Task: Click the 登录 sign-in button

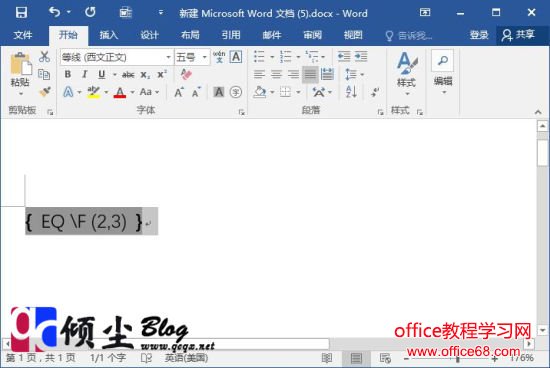Action: point(479,35)
